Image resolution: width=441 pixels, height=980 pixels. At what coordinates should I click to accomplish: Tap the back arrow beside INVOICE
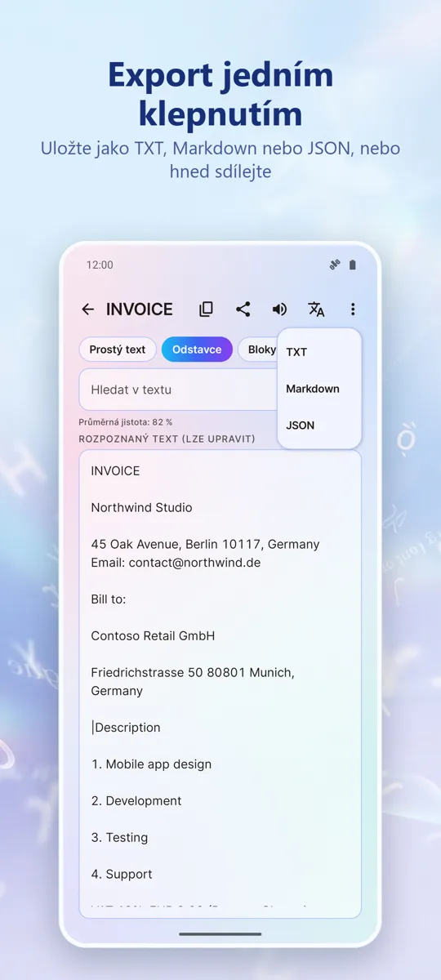coord(88,310)
